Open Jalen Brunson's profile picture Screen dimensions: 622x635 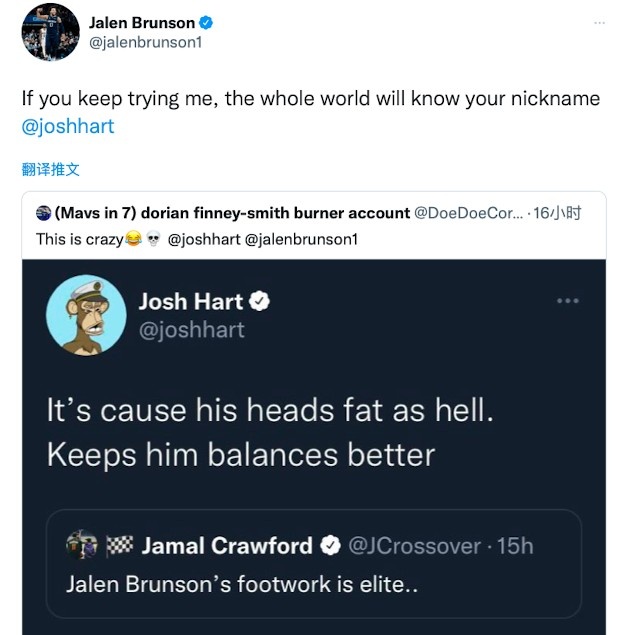tap(50, 32)
